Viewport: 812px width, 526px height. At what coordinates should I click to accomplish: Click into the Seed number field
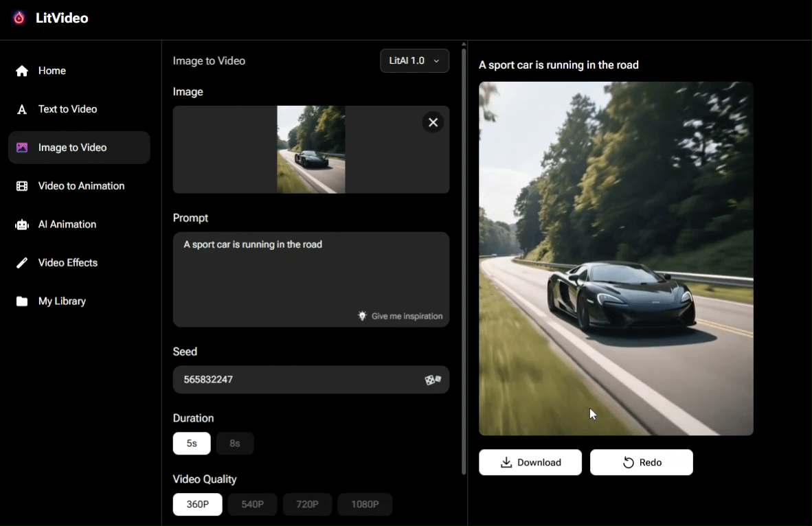point(295,380)
